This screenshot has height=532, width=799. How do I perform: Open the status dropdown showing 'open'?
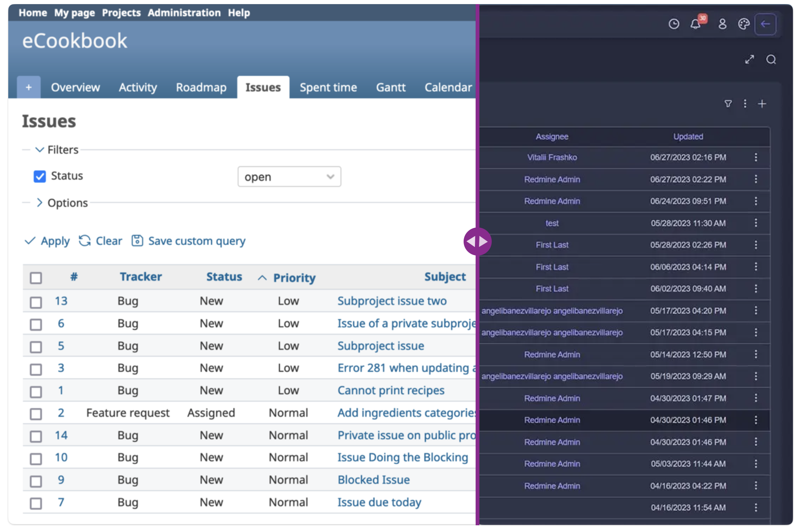(x=289, y=176)
